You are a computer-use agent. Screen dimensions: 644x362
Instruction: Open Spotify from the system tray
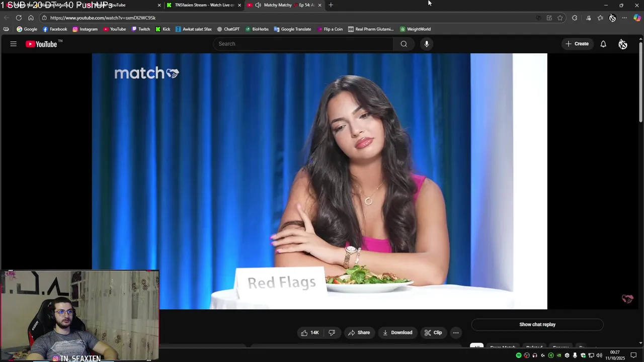(519, 355)
